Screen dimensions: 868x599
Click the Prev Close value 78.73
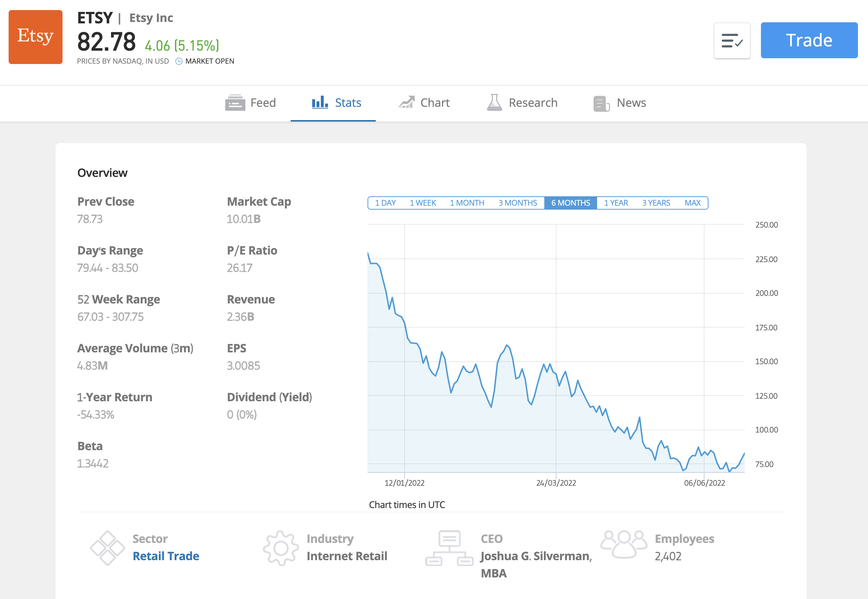point(89,219)
